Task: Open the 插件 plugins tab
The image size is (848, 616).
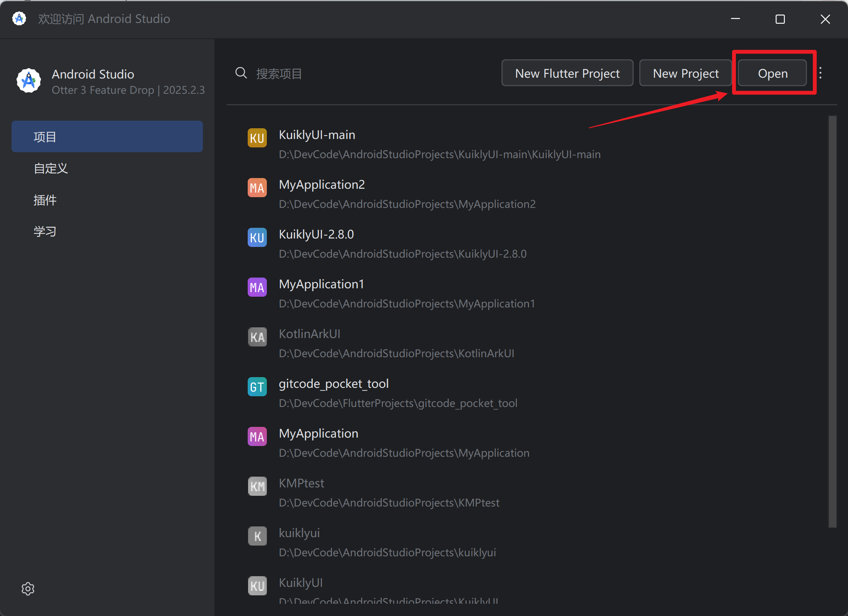Action: pos(45,200)
